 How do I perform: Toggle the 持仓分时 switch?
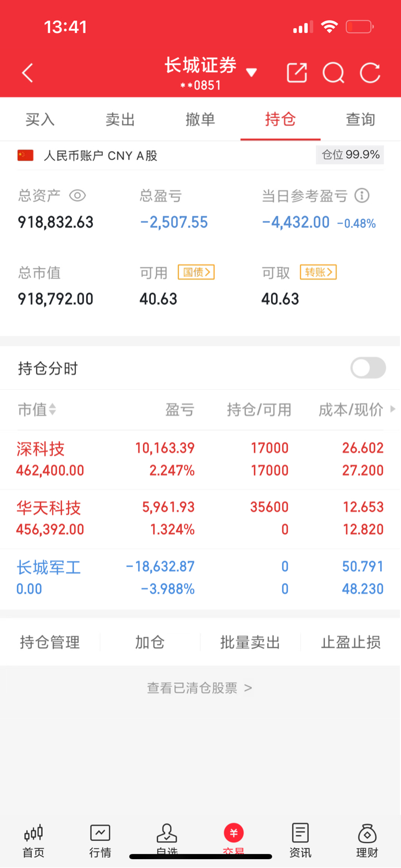pos(368,368)
